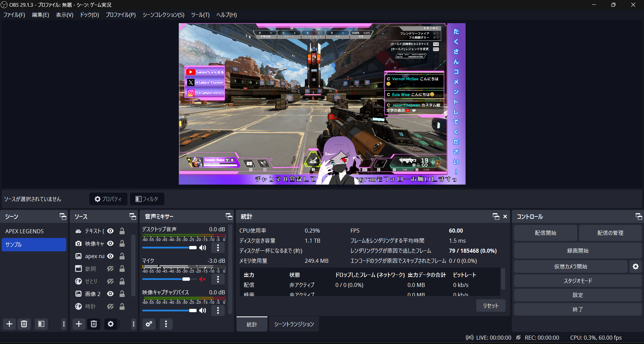
Task: Adjust the 映像キャプチャデバイス volume slider
Action: [x=169, y=310]
